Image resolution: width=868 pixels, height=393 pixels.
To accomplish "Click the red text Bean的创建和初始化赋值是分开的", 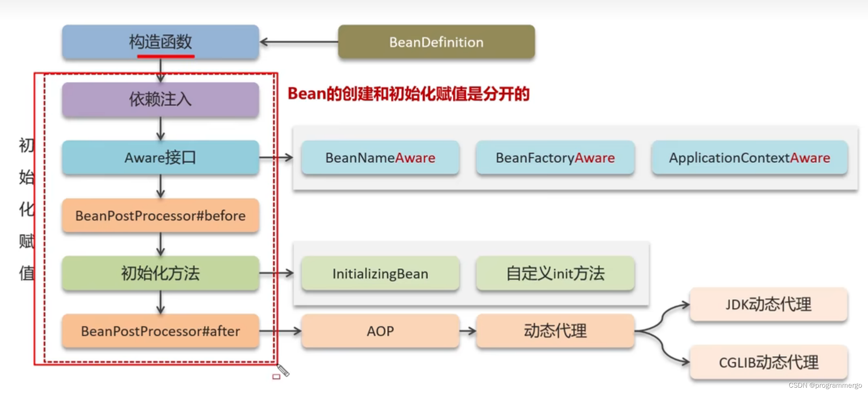I will 409,94.
